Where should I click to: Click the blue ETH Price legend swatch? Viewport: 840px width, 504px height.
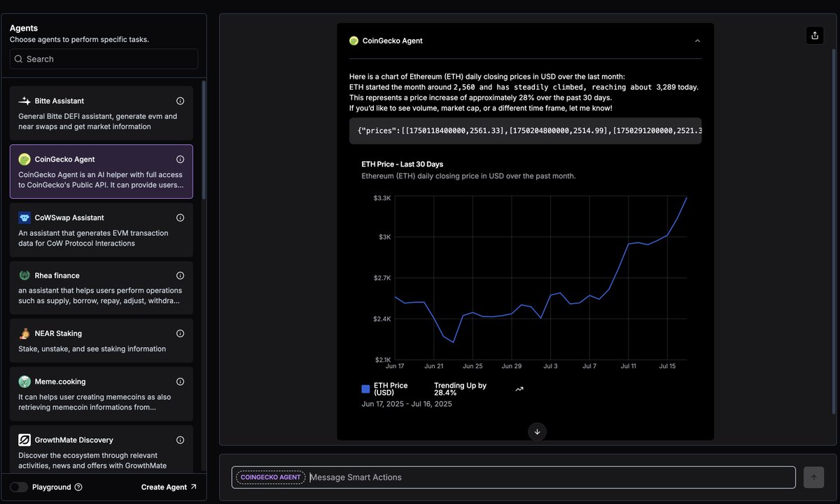tap(366, 389)
